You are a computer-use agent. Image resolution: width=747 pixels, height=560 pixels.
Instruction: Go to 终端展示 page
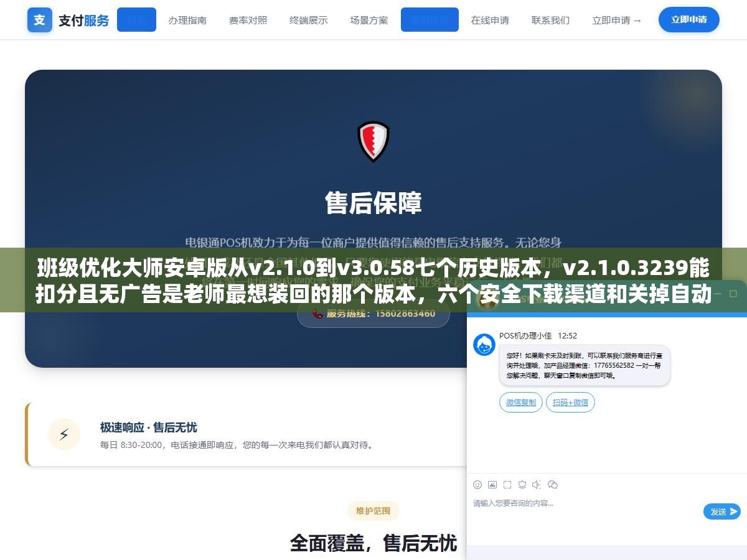pyautogui.click(x=308, y=20)
